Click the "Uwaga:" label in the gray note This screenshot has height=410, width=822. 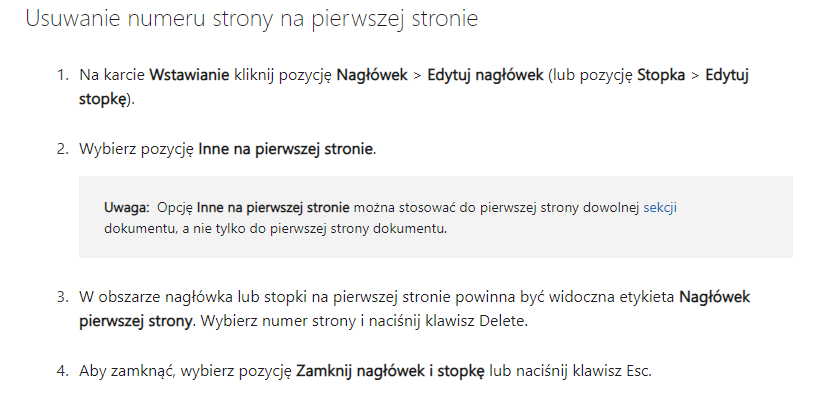(127, 208)
